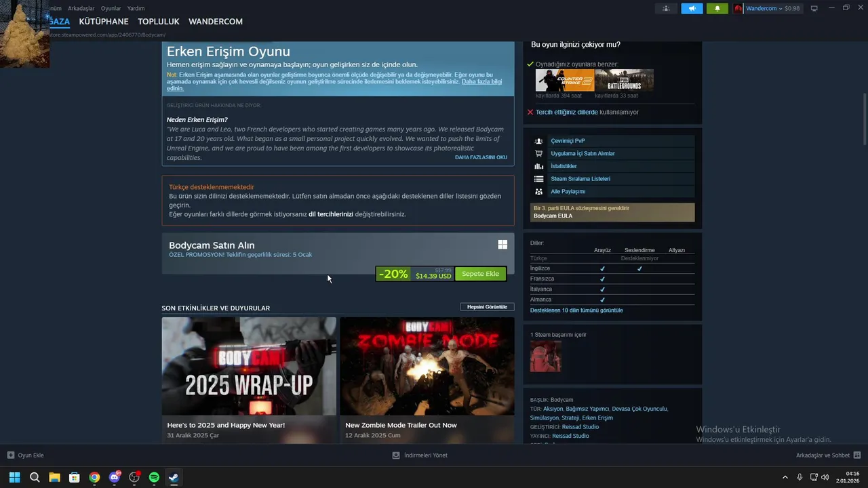Image resolution: width=868 pixels, height=488 pixels.
Task: Open Google Chrome from the taskbar
Action: pyautogui.click(x=94, y=477)
